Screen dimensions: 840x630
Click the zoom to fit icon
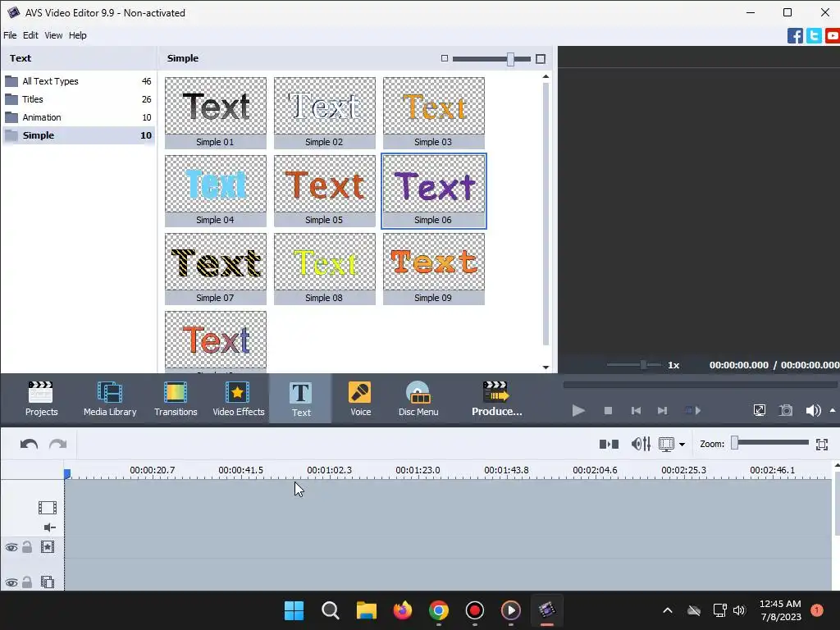(x=822, y=444)
